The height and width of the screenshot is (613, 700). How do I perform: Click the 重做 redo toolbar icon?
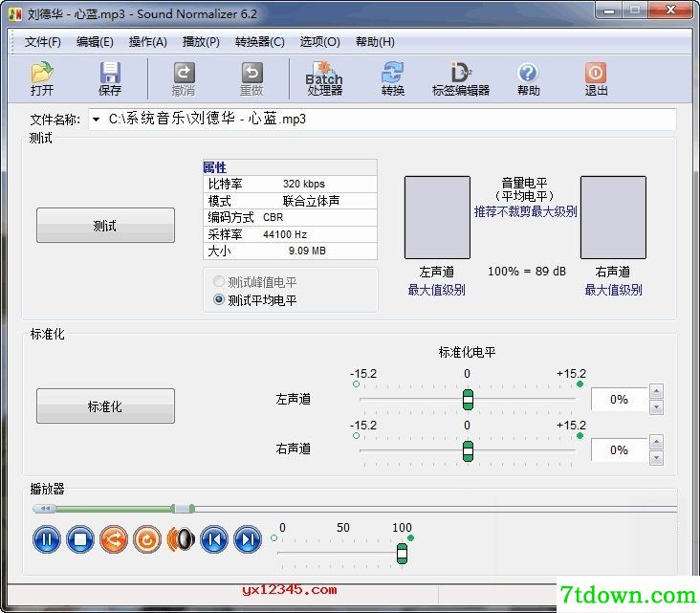tap(252, 78)
